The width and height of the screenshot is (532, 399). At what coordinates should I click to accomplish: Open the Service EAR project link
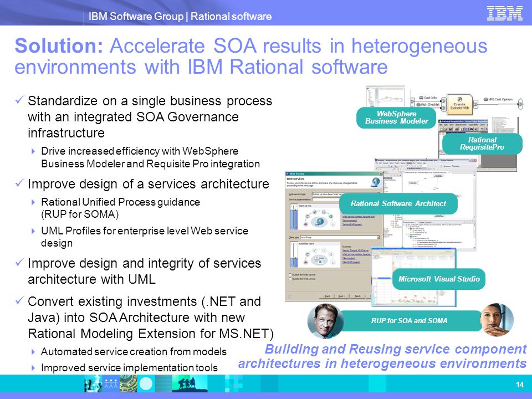coord(352,224)
